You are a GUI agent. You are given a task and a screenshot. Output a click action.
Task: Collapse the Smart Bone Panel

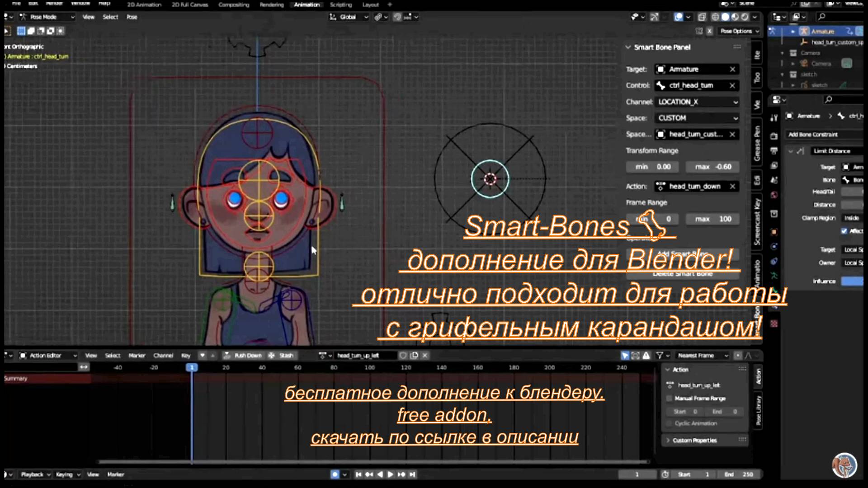point(628,47)
